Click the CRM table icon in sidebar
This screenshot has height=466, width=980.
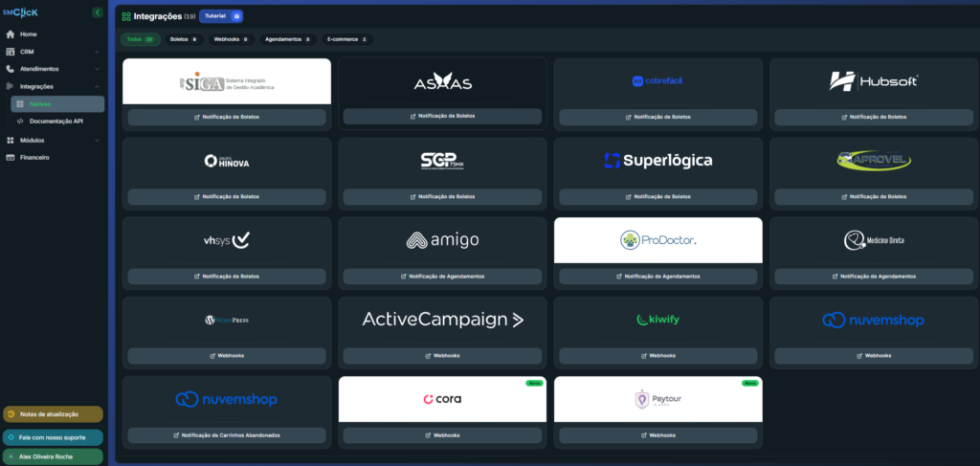(x=10, y=52)
